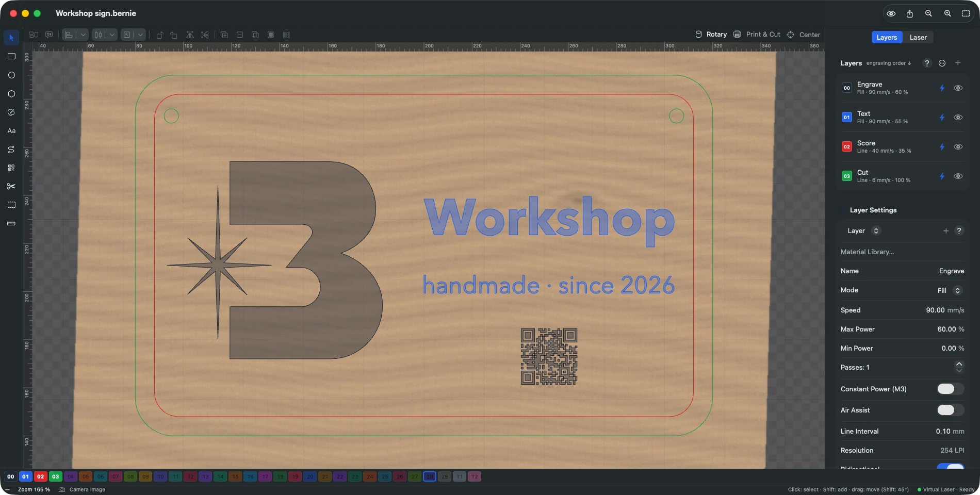Switch to the Layers tab
The height and width of the screenshot is (495, 980).
click(x=887, y=37)
